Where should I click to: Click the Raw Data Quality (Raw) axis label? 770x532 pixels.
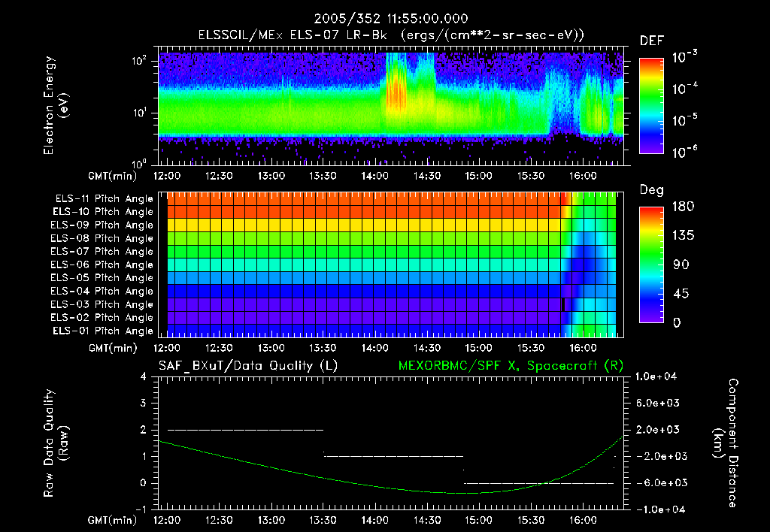56,443
